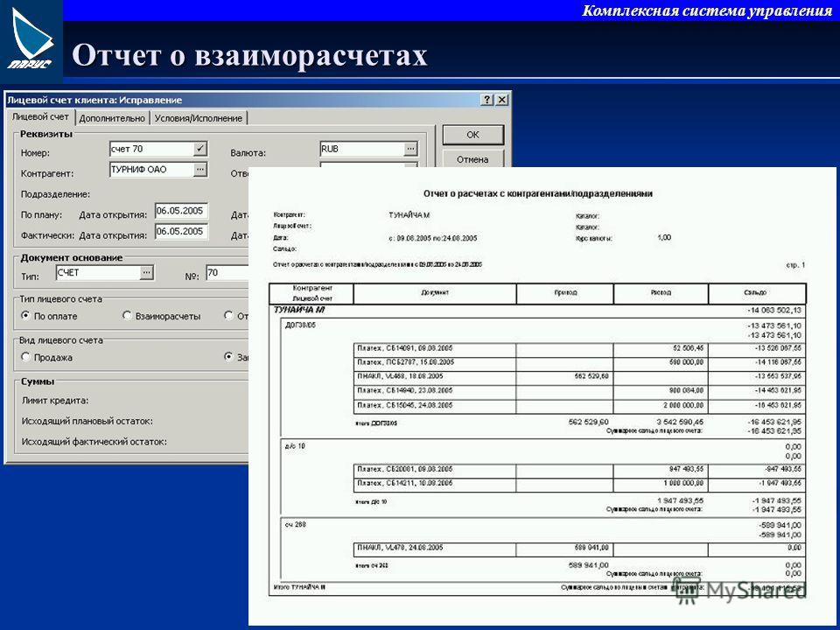Click the report row "Платеж, СБ14091, 09.08.2005"

coord(580,349)
